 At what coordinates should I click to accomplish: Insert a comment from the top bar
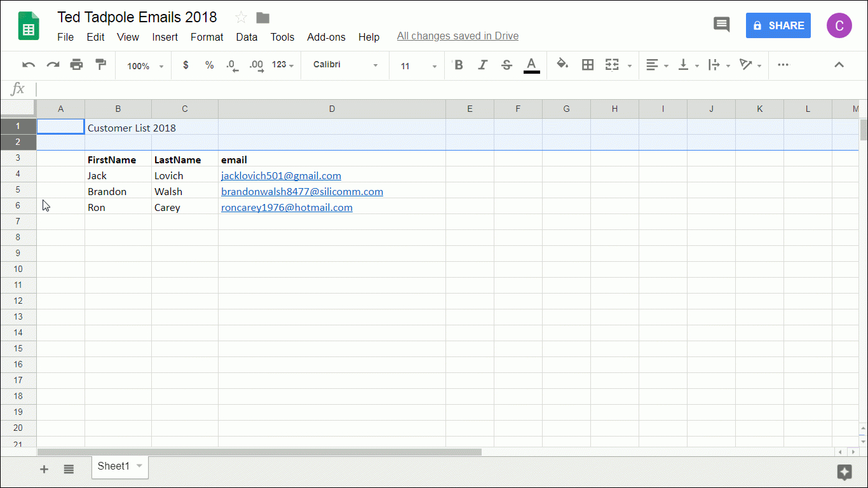point(721,24)
